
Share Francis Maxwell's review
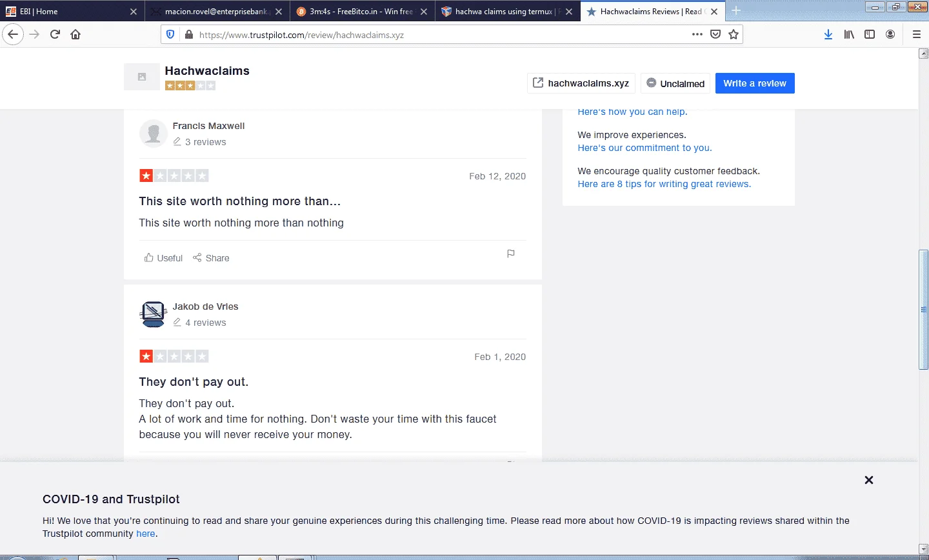pos(211,258)
